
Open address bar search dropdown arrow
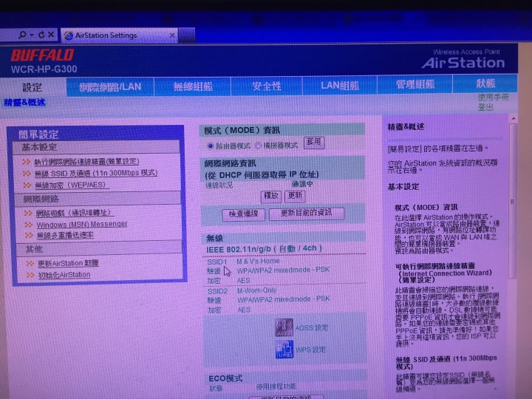tap(32, 35)
